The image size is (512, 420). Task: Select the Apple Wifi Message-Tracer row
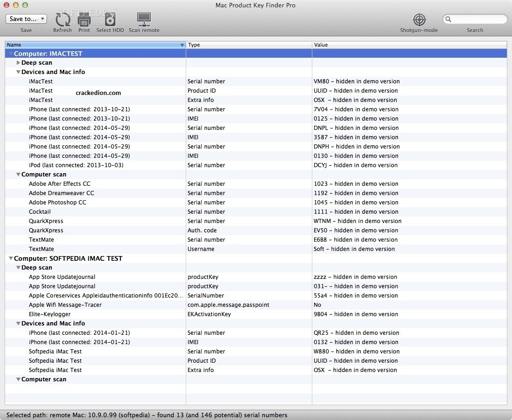[x=256, y=305]
